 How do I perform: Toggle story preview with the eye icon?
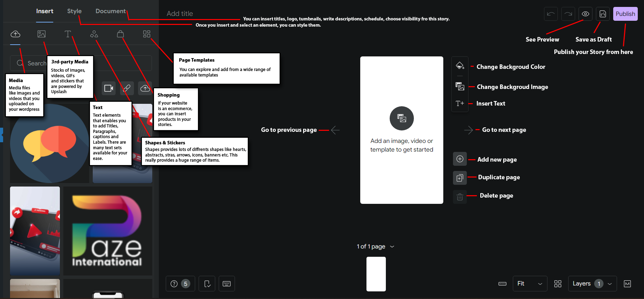coord(586,14)
